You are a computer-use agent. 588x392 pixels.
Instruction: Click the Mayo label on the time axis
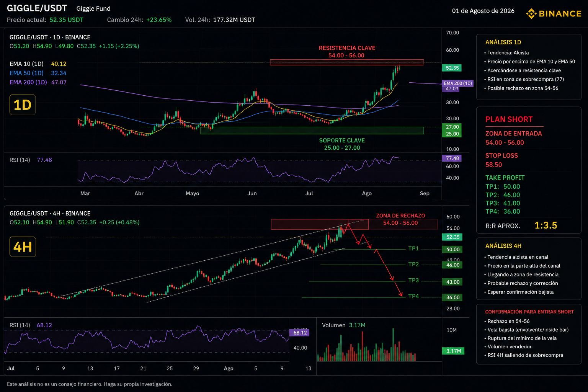[x=192, y=193]
